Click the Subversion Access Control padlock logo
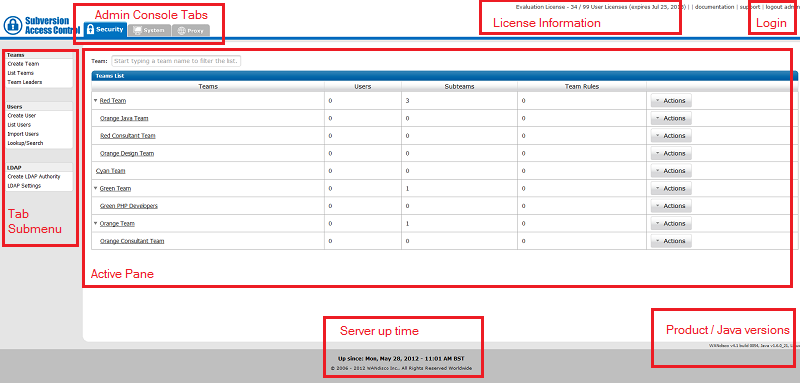The height and width of the screenshot is (383, 800). (13, 25)
